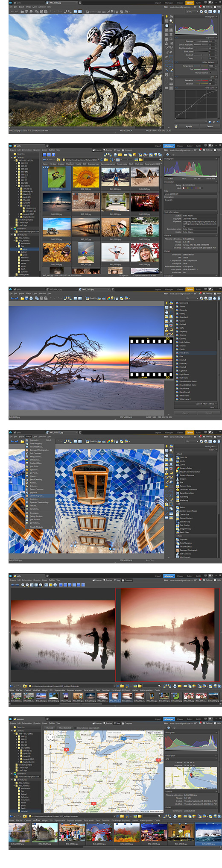Image resolution: width=222 pixels, height=868 pixels.
Task: Click the red map marker in Tennessee
Action: pyautogui.click(x=94, y=803)
